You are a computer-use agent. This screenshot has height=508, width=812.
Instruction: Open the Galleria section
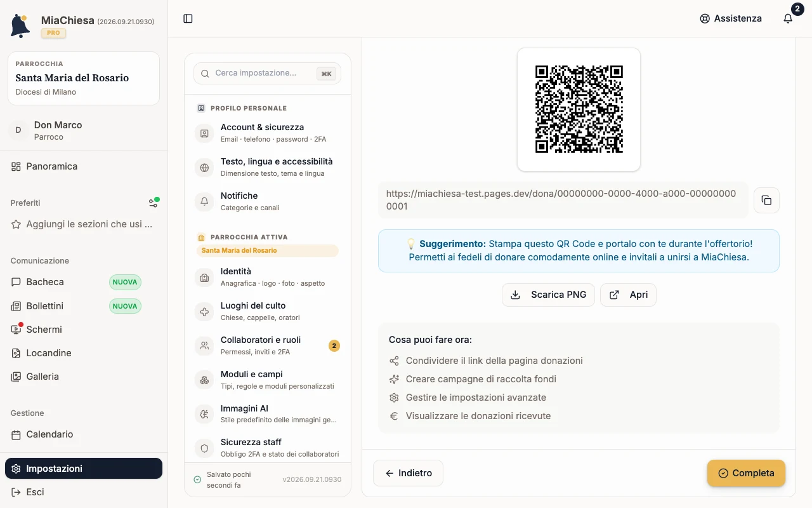click(x=84, y=377)
